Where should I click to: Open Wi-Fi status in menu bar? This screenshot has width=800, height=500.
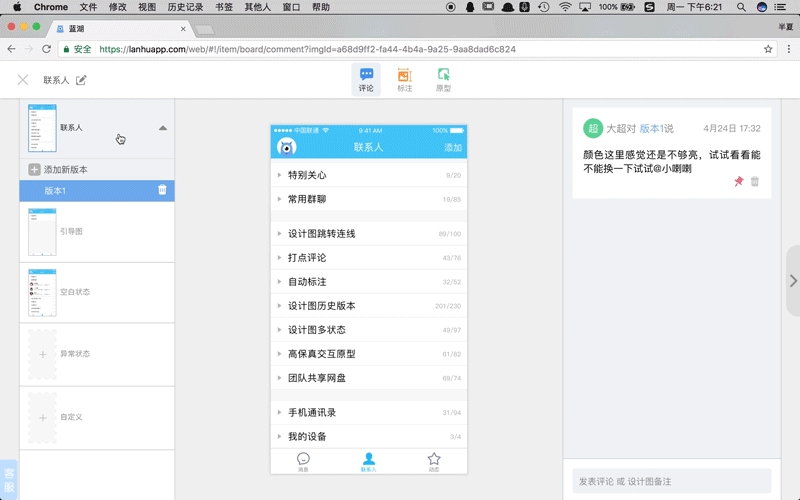tap(565, 7)
